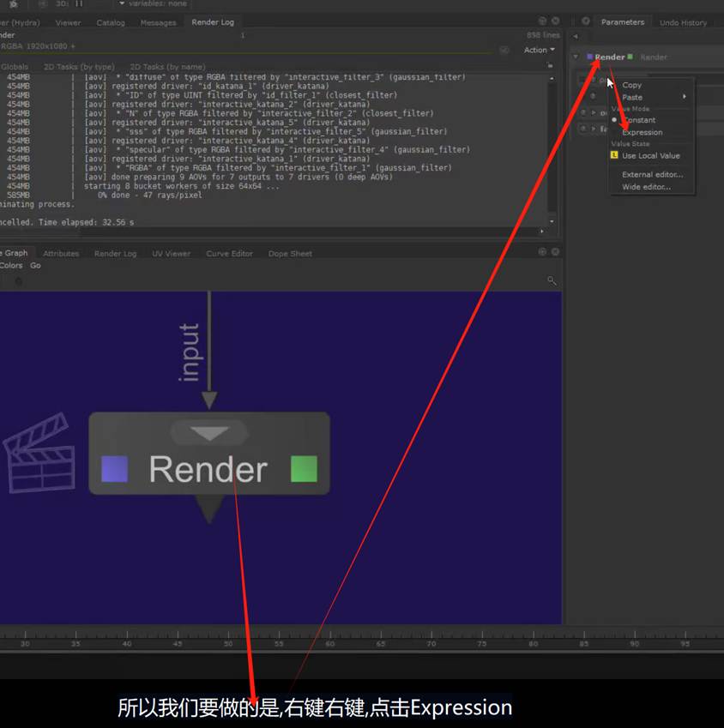The image size is (724, 728).
Task: Collapse the Render parameters disclosure triangle
Action: [x=575, y=57]
